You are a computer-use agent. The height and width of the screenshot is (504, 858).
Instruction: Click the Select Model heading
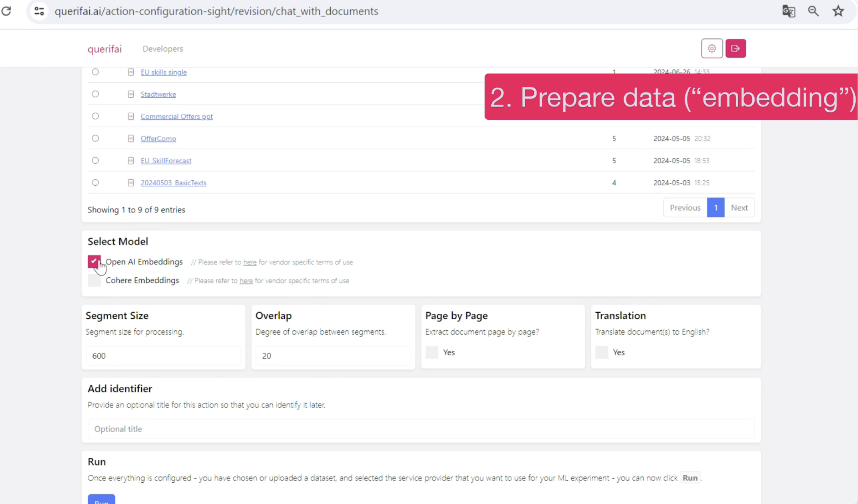point(118,241)
